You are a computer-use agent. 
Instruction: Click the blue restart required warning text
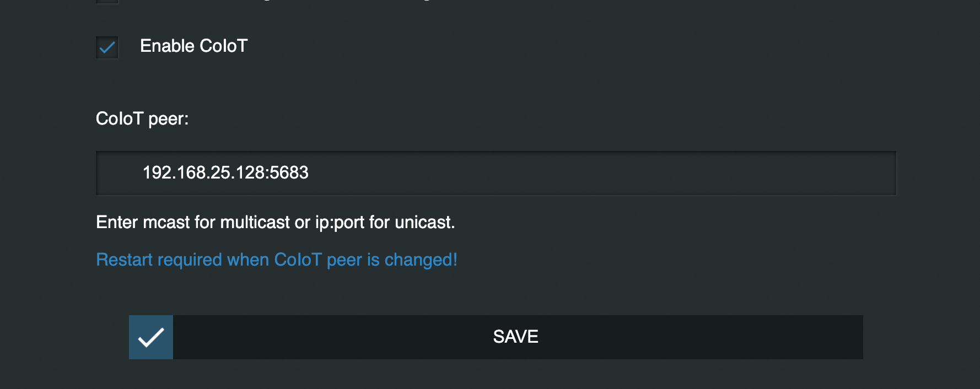point(277,260)
